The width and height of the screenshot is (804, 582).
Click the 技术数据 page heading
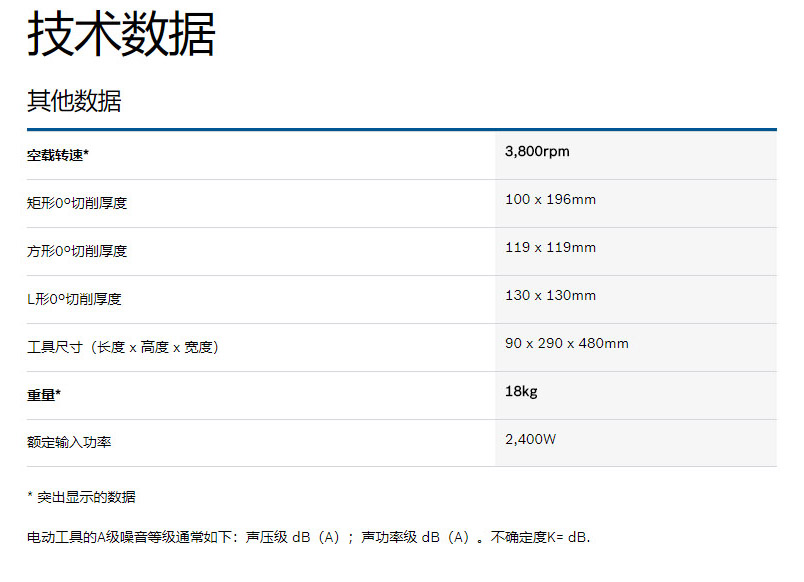click(x=121, y=35)
